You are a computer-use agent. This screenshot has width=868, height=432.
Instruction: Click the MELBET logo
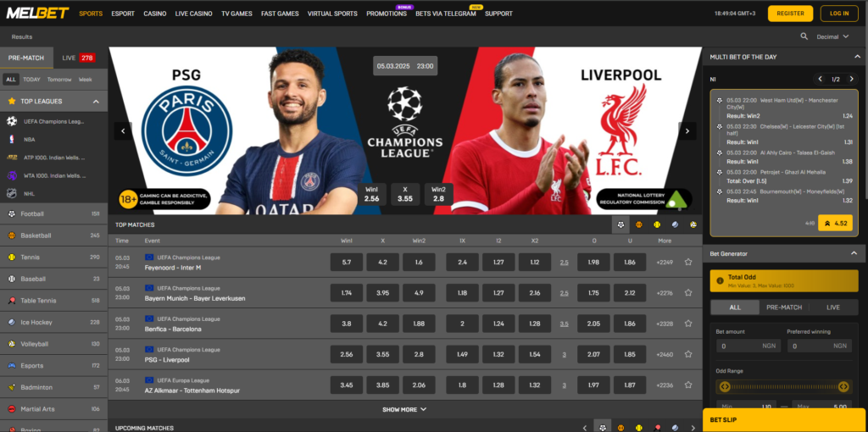(37, 14)
